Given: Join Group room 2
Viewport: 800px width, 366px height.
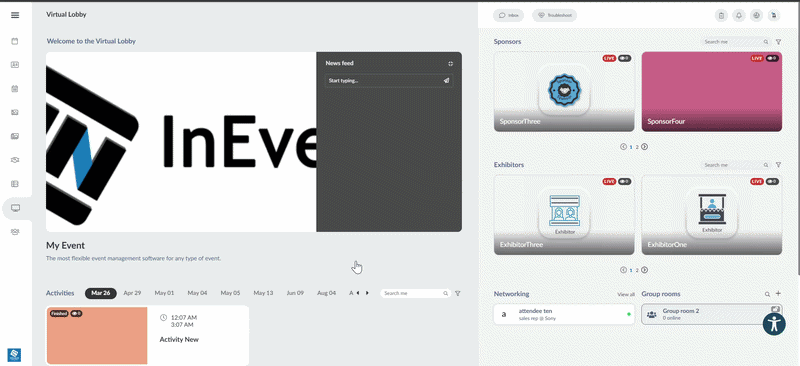Looking at the screenshot, I should click(712, 314).
